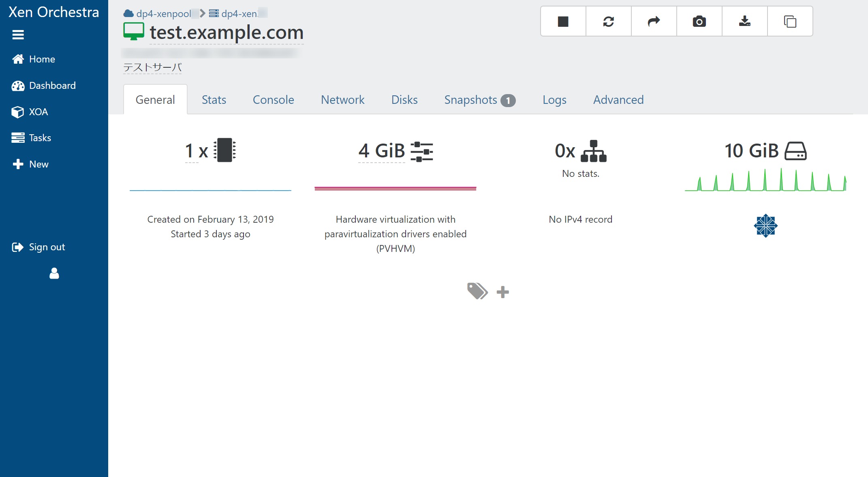
Task: Stop the VM with the square stop button
Action: point(563,21)
